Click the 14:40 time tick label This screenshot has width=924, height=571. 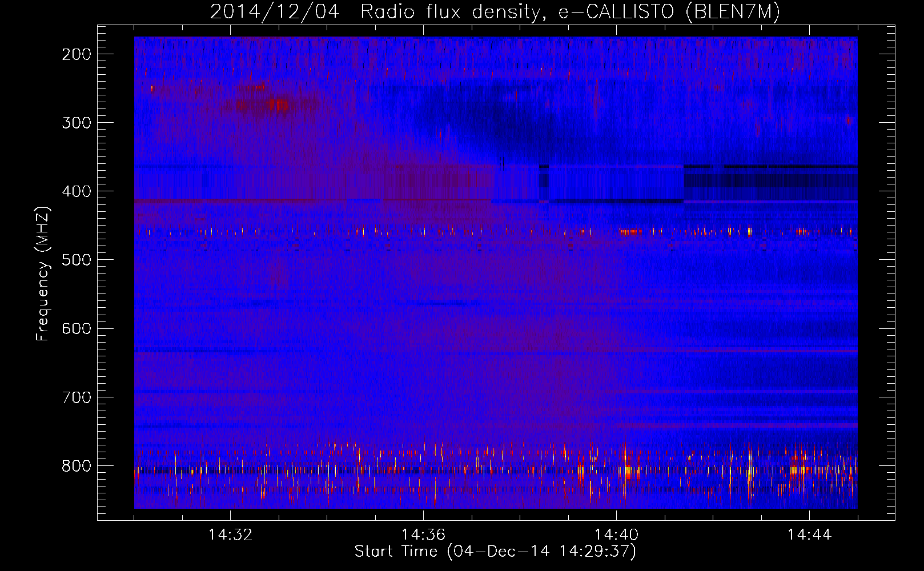(x=616, y=535)
